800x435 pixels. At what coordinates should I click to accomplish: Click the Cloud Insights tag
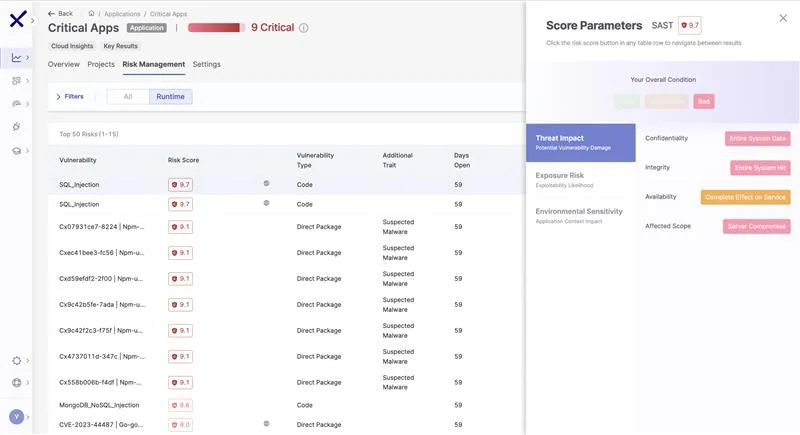[72, 46]
